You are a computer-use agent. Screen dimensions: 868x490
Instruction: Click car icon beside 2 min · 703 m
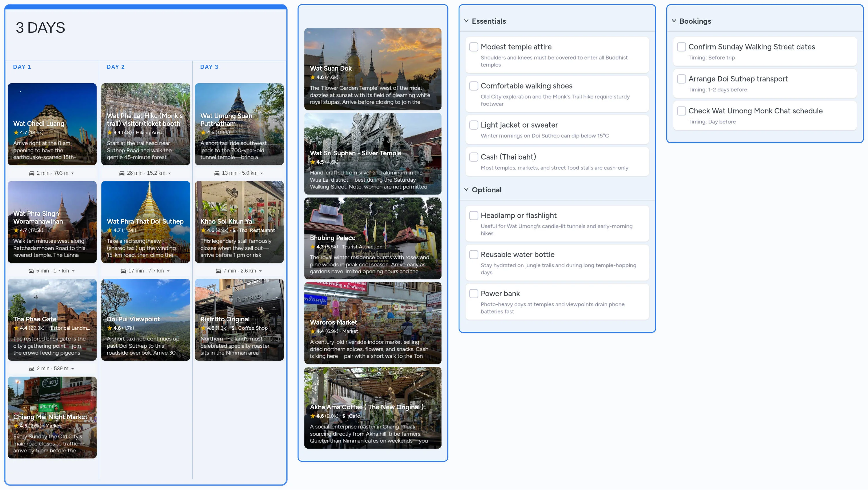tap(32, 173)
